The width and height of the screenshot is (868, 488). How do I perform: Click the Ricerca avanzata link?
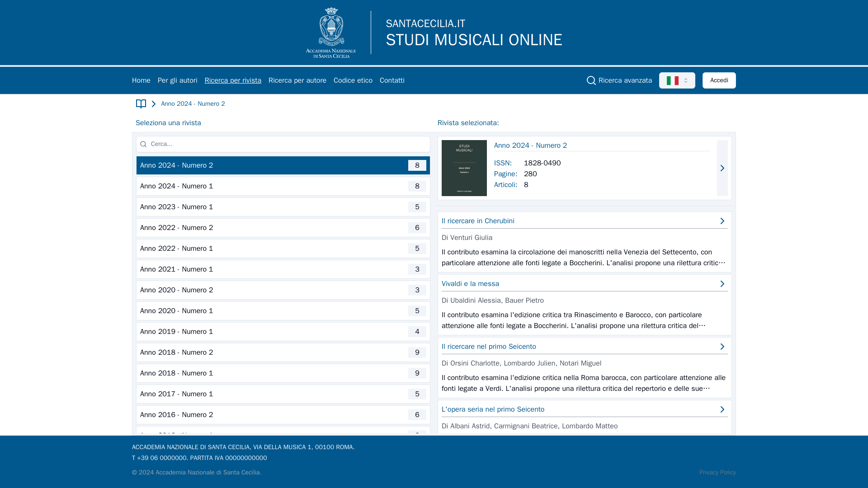[625, 80]
